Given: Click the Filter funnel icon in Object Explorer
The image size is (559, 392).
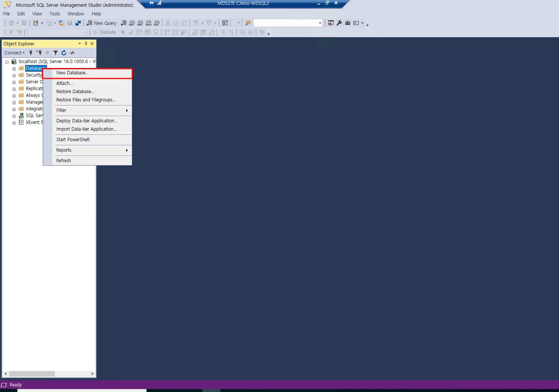Looking at the screenshot, I should pos(56,53).
